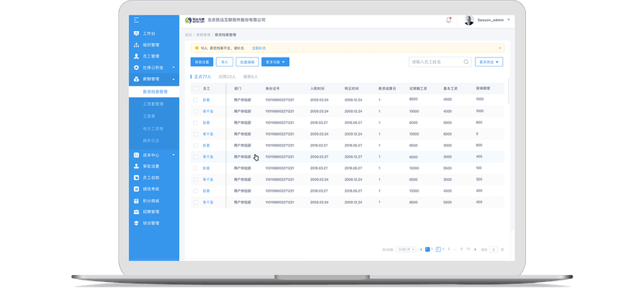644x289 pixels.
Task: Click the 导入 import button
Action: pos(225,62)
